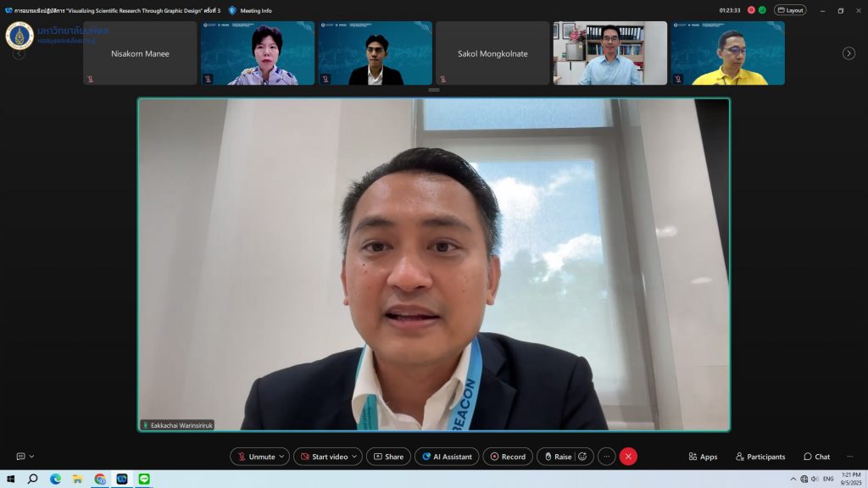This screenshot has height=488, width=868.
Task: Open LINE app from the taskbar
Action: (x=143, y=479)
